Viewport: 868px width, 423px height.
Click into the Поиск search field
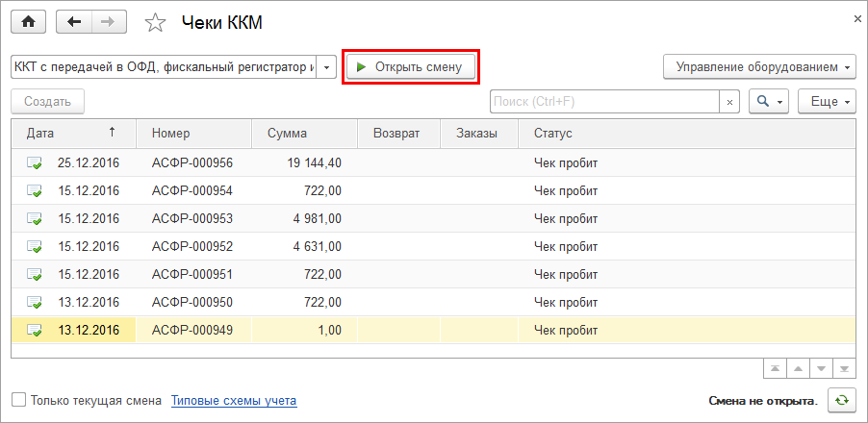(604, 101)
